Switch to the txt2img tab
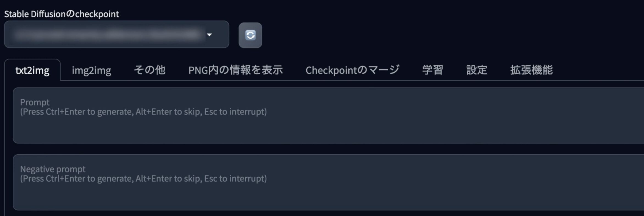The width and height of the screenshot is (644, 216). 32,70
